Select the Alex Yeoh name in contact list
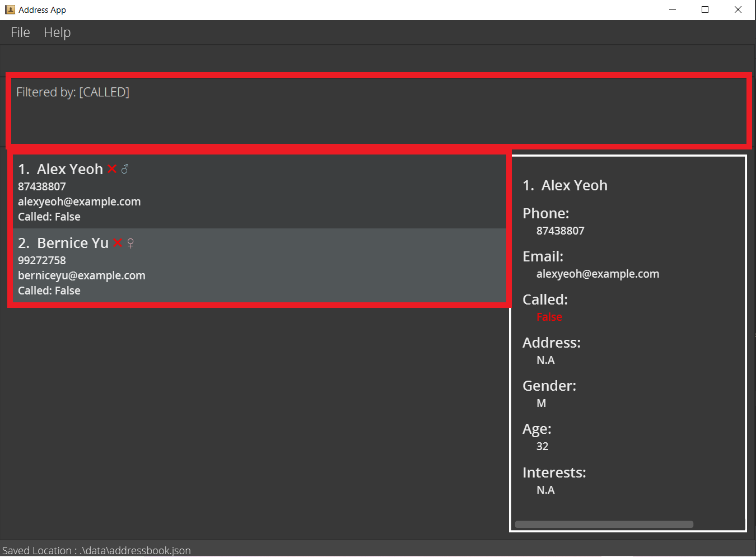Screen dimensions: 756x557 [69, 169]
